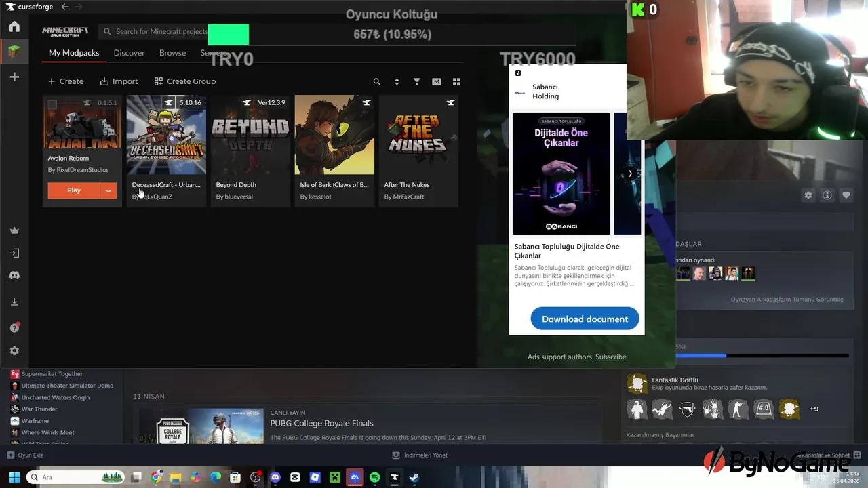
Task: Click the Steam game settings gear icon
Action: (808, 195)
